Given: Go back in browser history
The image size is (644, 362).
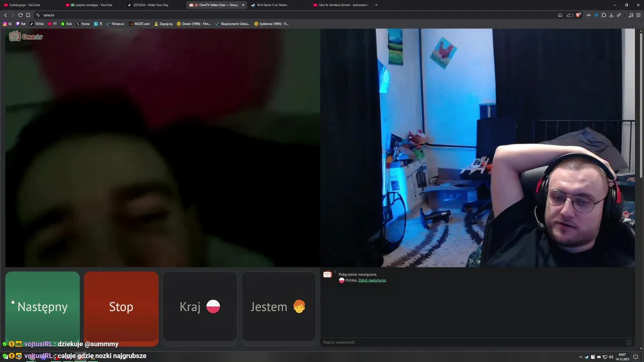Looking at the screenshot, I should [x=6, y=15].
